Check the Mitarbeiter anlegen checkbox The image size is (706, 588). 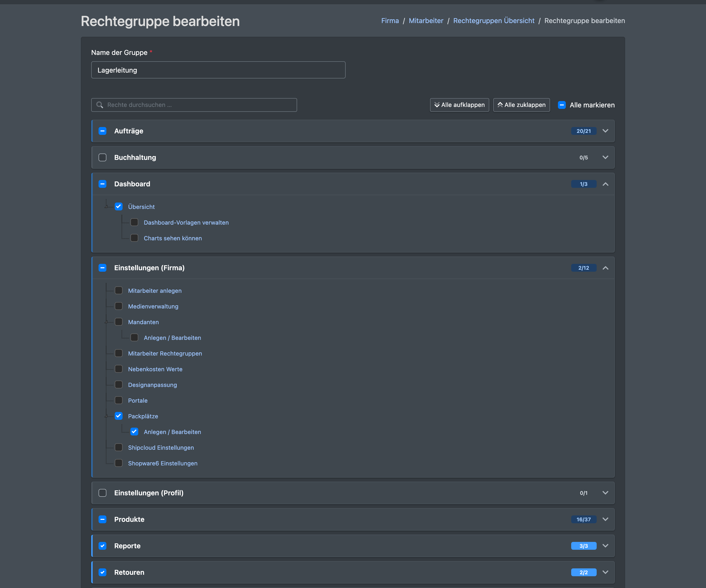(x=119, y=291)
